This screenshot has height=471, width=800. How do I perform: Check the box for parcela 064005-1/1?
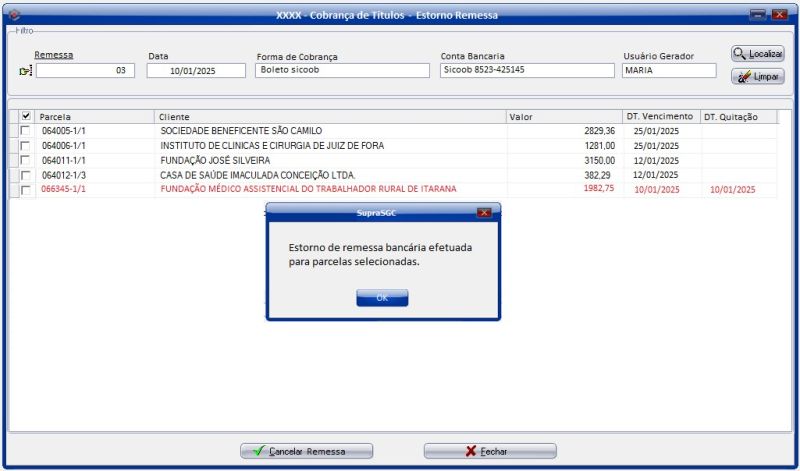click(x=25, y=131)
